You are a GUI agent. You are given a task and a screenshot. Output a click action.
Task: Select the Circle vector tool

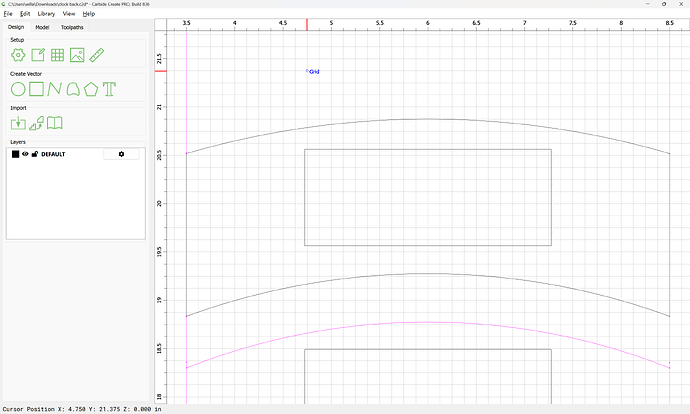click(x=18, y=89)
